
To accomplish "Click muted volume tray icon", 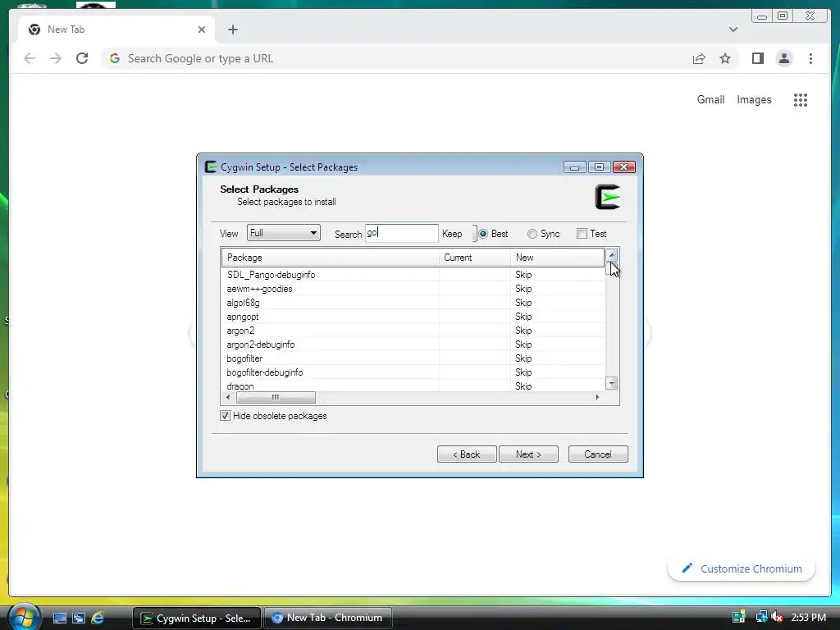I will 777,617.
